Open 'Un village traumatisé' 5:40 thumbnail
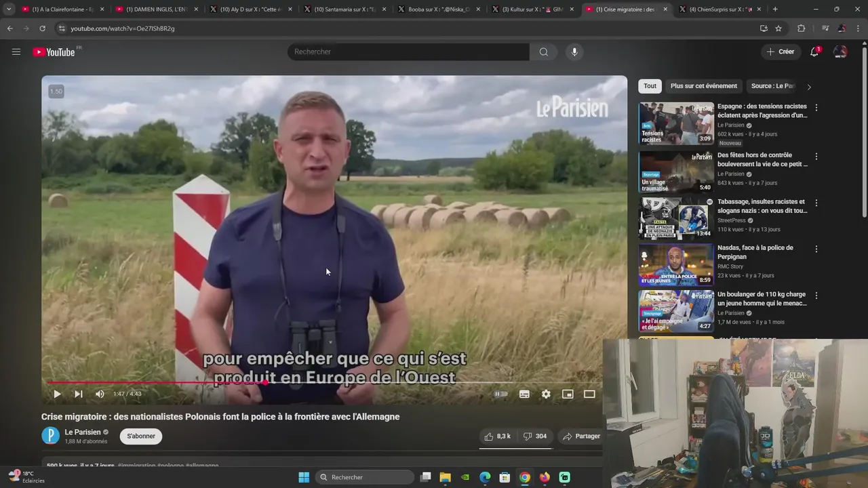The image size is (868, 488). pyautogui.click(x=676, y=172)
